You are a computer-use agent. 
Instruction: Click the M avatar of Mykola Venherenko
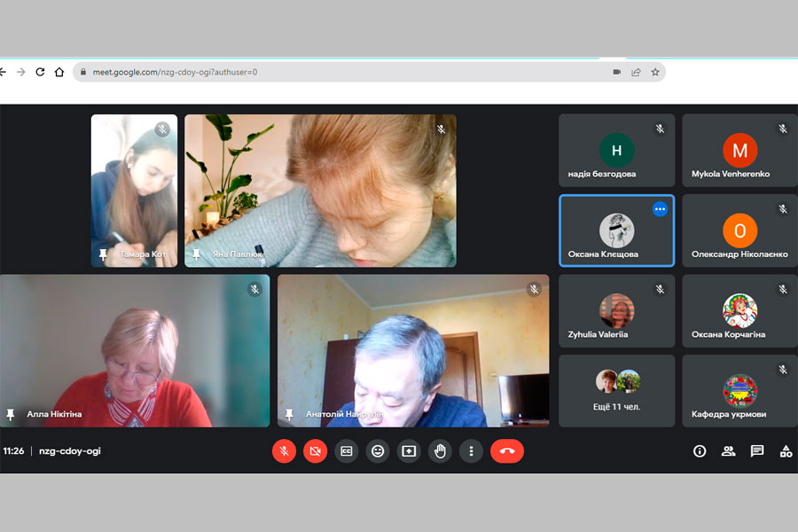pos(740,150)
